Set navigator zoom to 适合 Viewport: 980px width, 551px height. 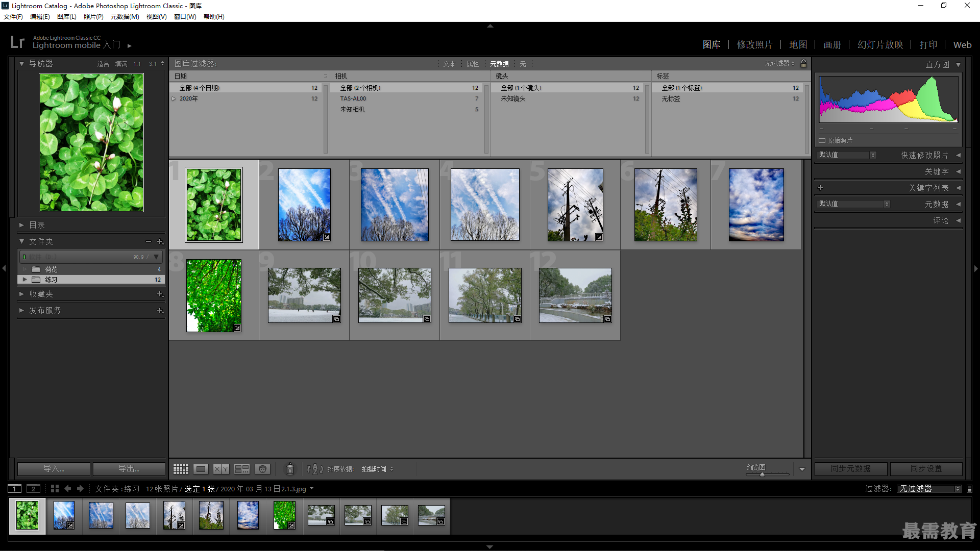coord(103,64)
